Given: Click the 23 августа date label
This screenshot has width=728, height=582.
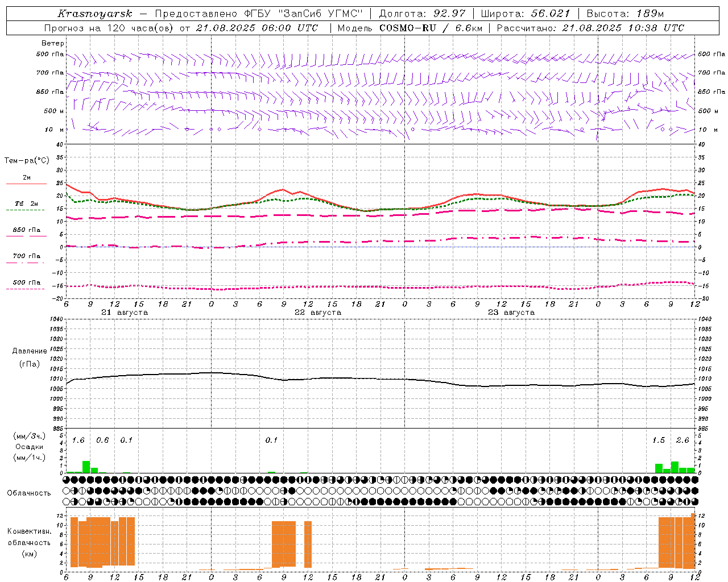Looking at the screenshot, I should click(511, 313).
